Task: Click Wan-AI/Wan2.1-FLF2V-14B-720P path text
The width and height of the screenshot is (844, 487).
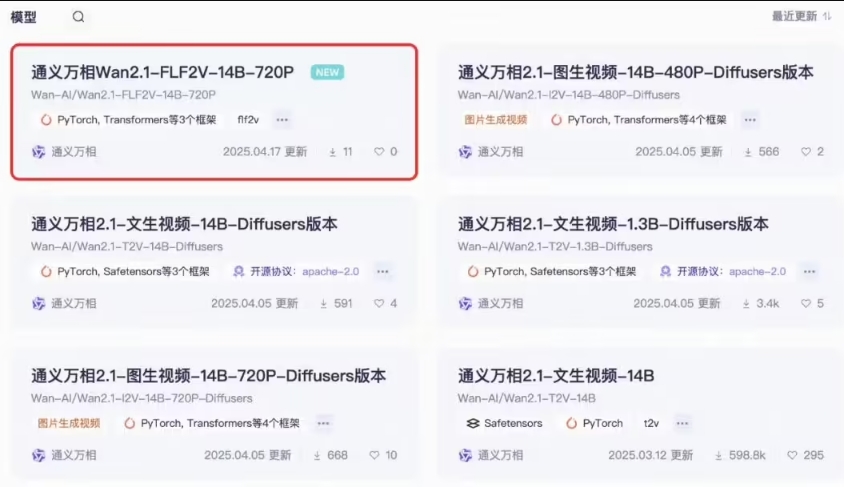Action: 123,95
